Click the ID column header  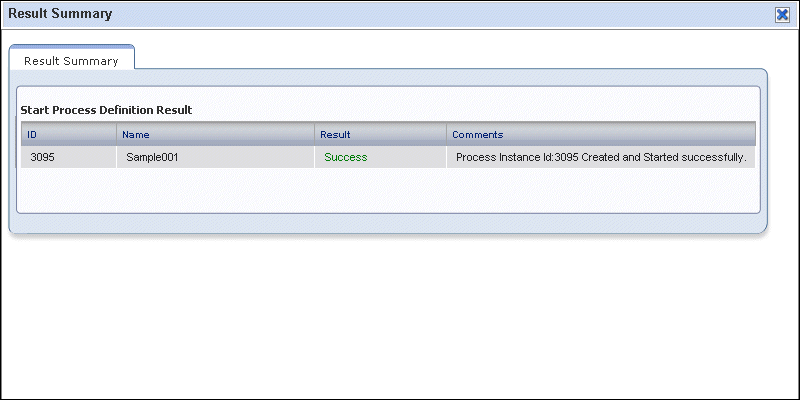tap(69, 135)
